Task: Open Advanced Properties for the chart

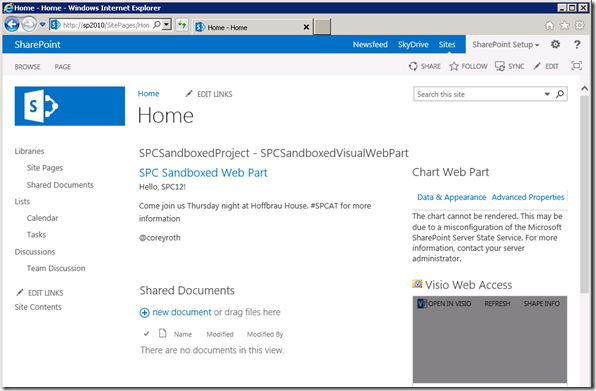Action: point(528,197)
